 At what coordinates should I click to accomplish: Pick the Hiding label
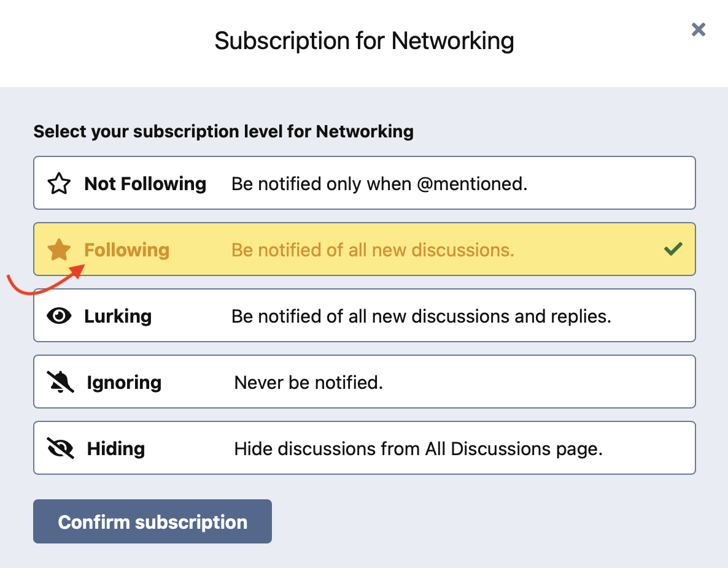click(x=116, y=449)
